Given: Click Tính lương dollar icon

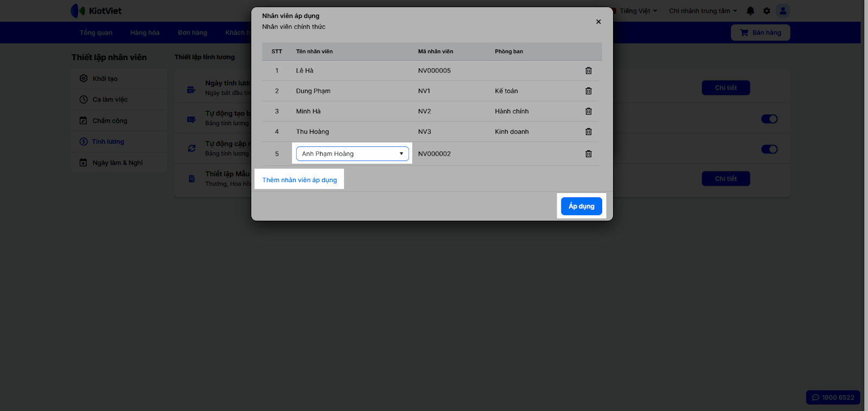Looking at the screenshot, I should pos(84,142).
